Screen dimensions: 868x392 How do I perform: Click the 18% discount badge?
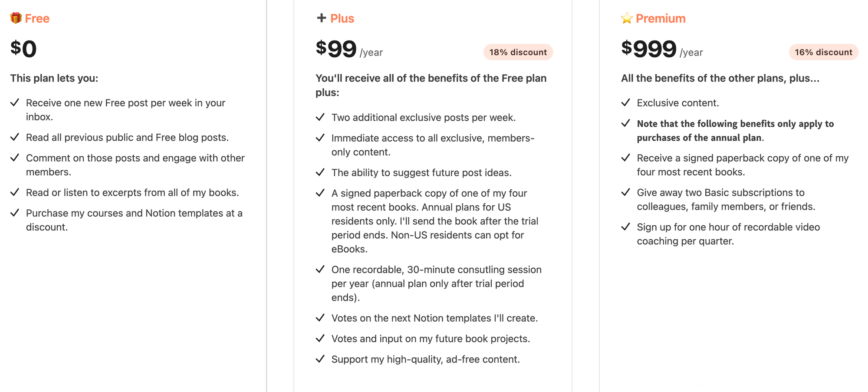click(x=518, y=52)
